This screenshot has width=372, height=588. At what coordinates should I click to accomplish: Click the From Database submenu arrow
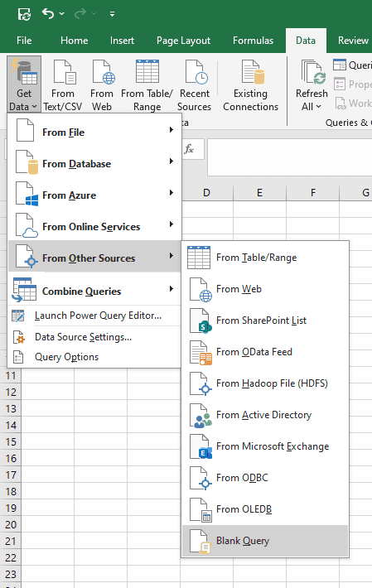pyautogui.click(x=172, y=161)
